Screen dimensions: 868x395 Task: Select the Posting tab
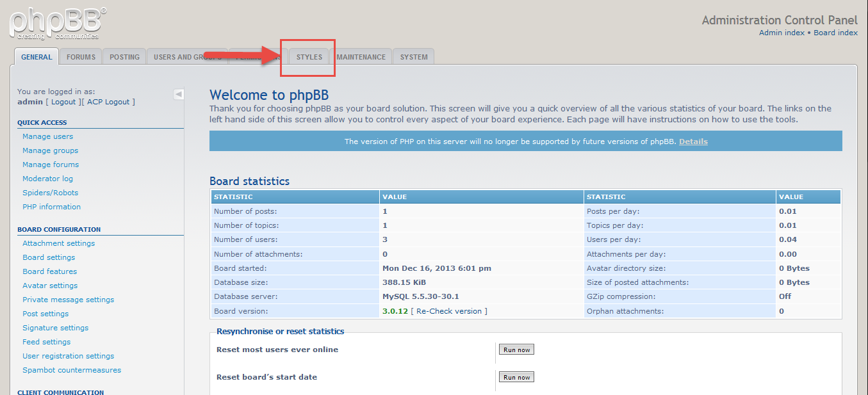[124, 56]
